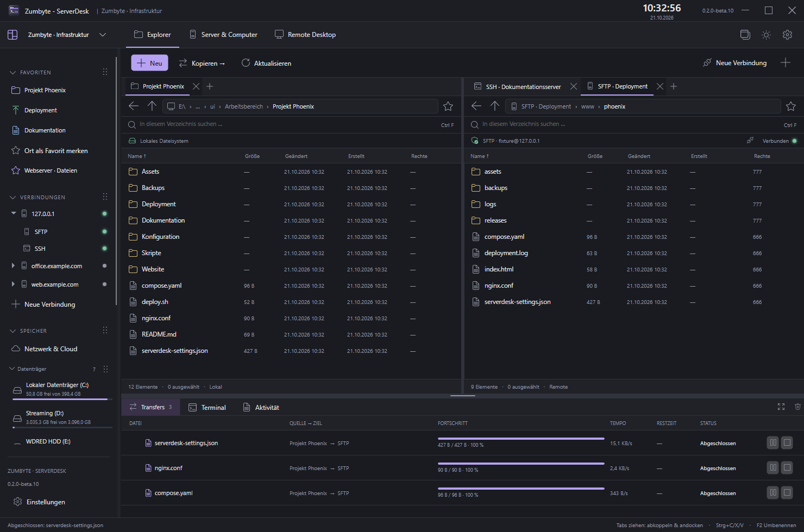Click Kopieren → button
This screenshot has height=532, width=804.
pyautogui.click(x=202, y=63)
